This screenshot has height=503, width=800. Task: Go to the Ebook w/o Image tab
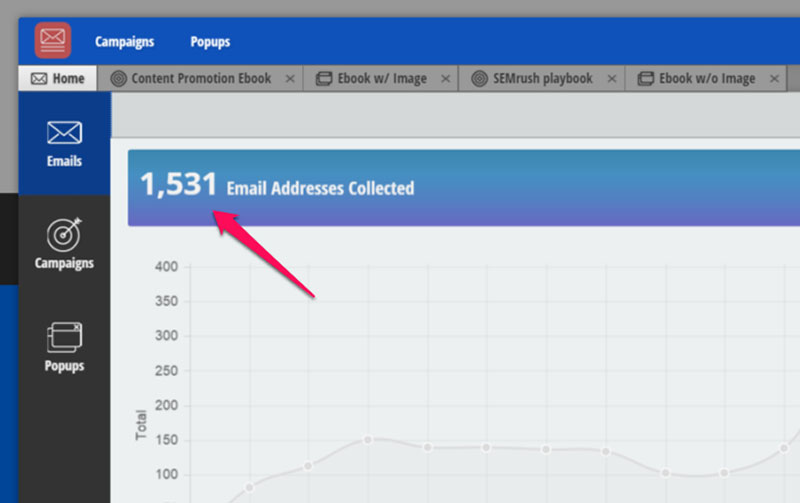[706, 79]
